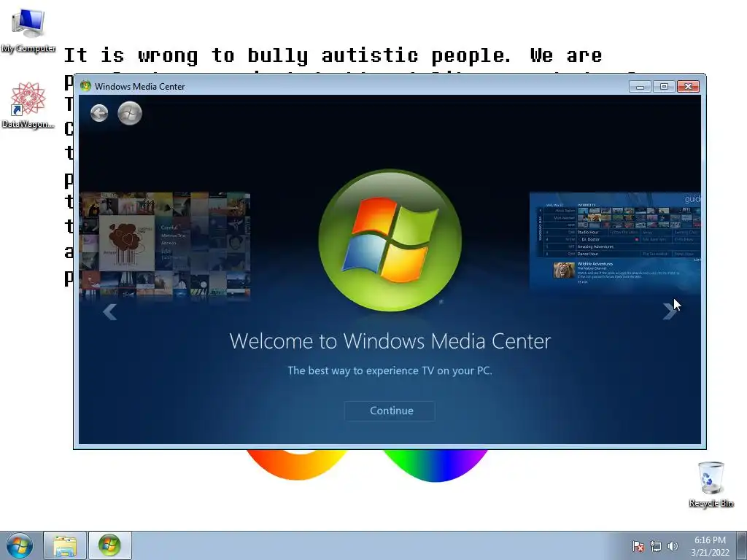Click the 'Welcome to Windows Media Center' heading

(390, 341)
